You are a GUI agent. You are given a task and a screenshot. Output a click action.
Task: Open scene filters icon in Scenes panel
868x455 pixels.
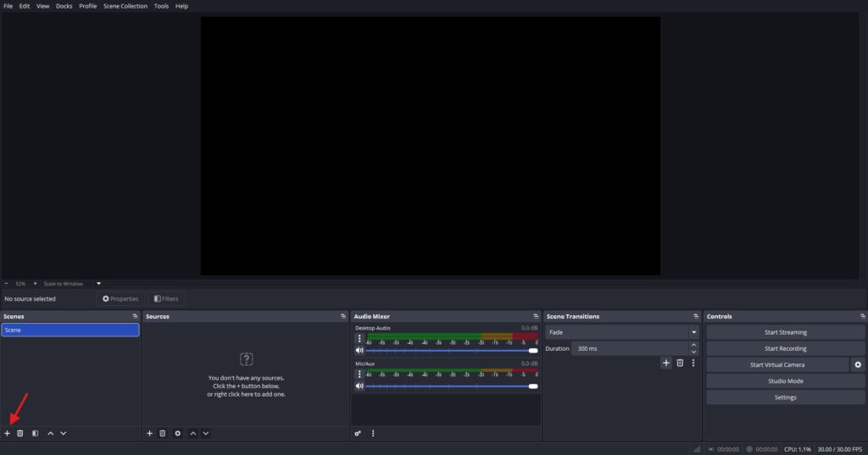click(x=35, y=433)
